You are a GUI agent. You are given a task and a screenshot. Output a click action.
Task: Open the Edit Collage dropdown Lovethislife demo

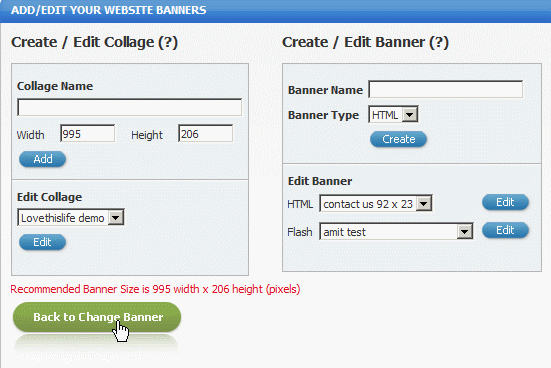point(71,218)
